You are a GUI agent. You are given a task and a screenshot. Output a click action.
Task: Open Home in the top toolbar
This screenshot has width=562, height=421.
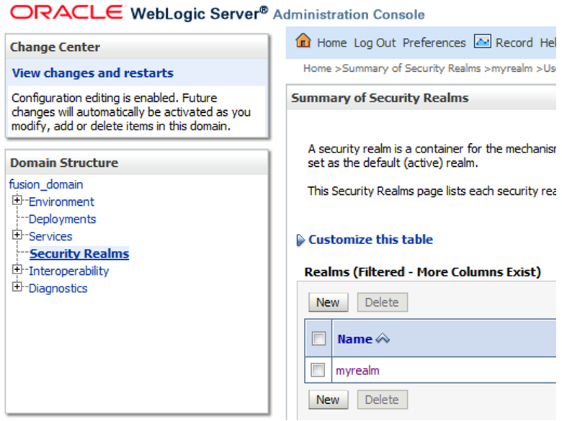coord(332,43)
